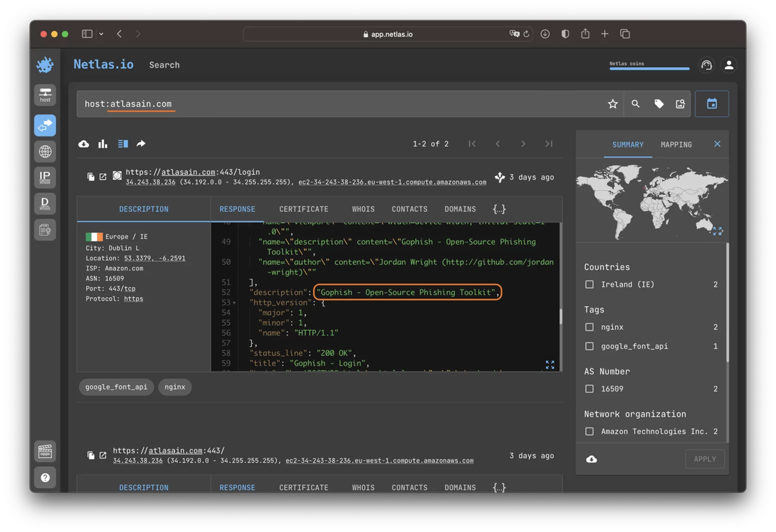Click the share arrow icon
776x532 pixels.
click(141, 144)
